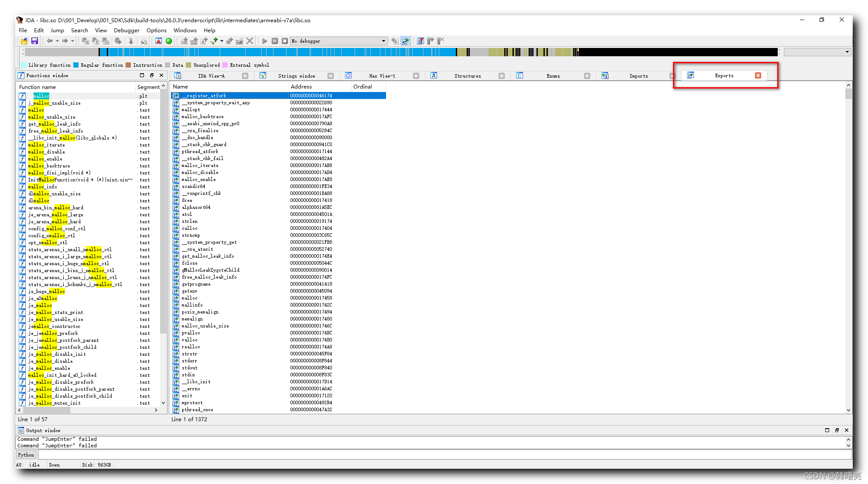868x484 pixels.
Task: Jump forward with the right arrow icon
Action: (65, 41)
